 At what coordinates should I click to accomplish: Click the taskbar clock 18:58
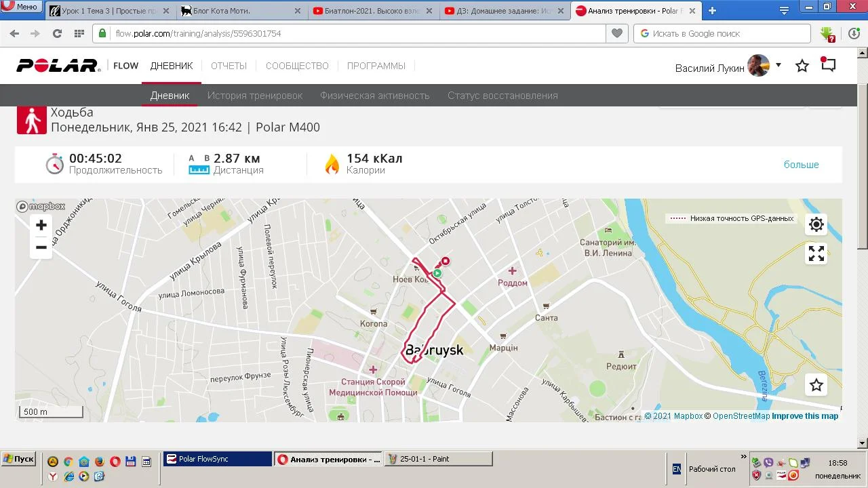[x=837, y=463]
